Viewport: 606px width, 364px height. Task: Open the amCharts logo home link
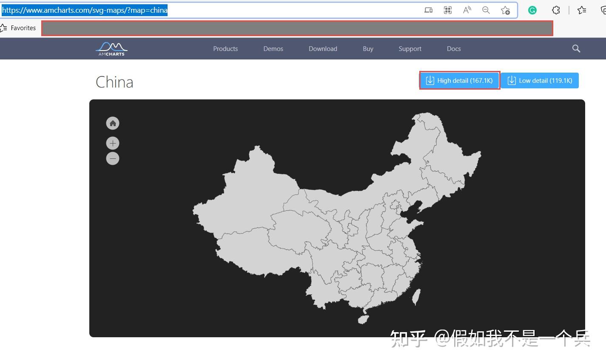(x=111, y=48)
